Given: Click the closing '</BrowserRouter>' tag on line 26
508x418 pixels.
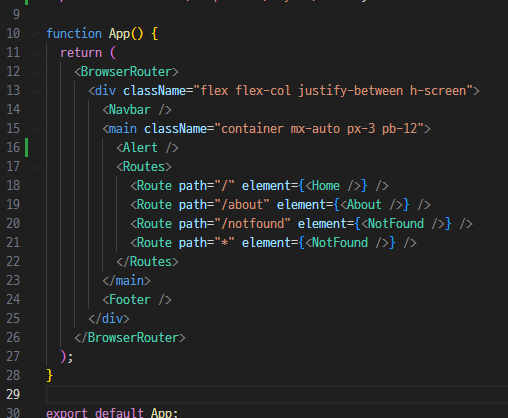Looking at the screenshot, I should point(130,338).
